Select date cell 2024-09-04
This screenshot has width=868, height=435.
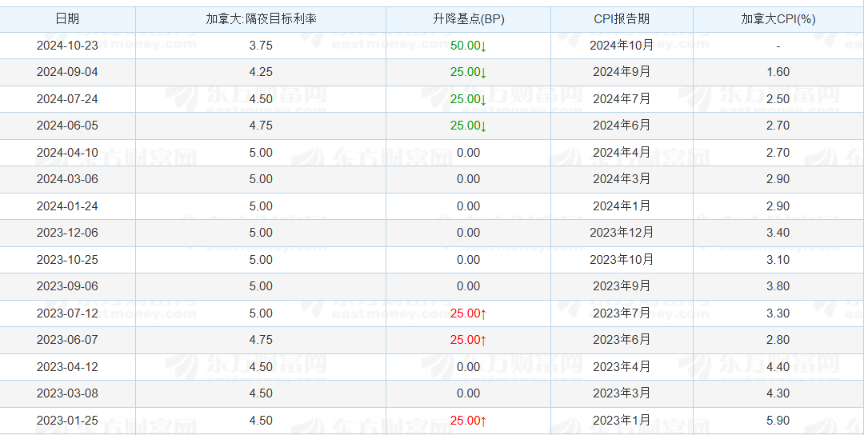67,73
